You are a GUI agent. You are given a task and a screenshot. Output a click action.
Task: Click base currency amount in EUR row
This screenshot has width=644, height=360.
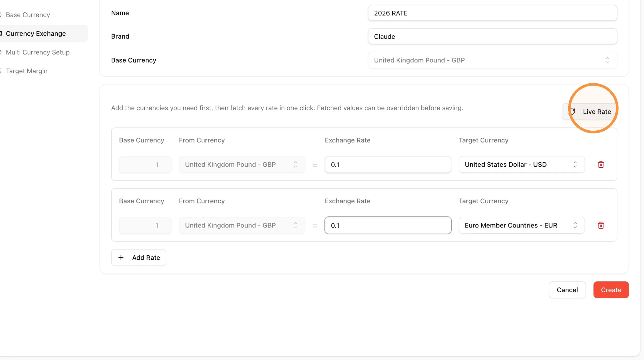(145, 225)
